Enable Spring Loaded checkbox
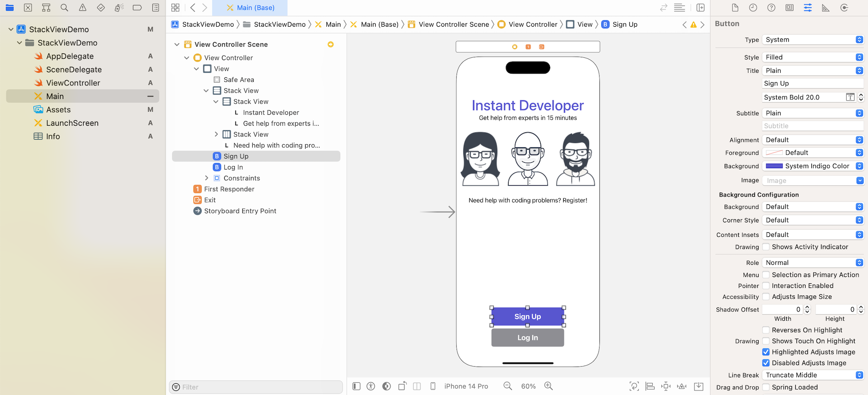The width and height of the screenshot is (868, 395). click(x=766, y=387)
